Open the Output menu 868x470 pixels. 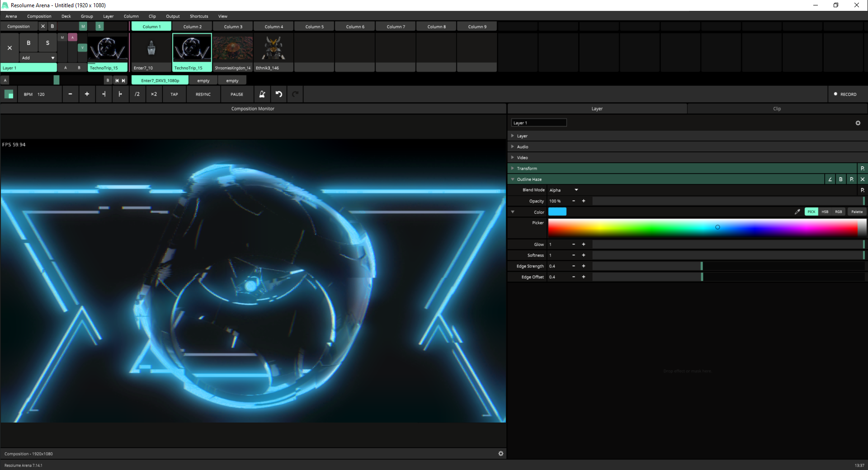pyautogui.click(x=173, y=16)
